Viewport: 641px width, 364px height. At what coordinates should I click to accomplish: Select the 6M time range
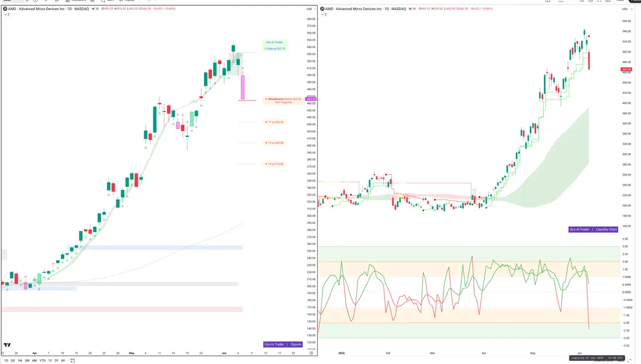35,360
